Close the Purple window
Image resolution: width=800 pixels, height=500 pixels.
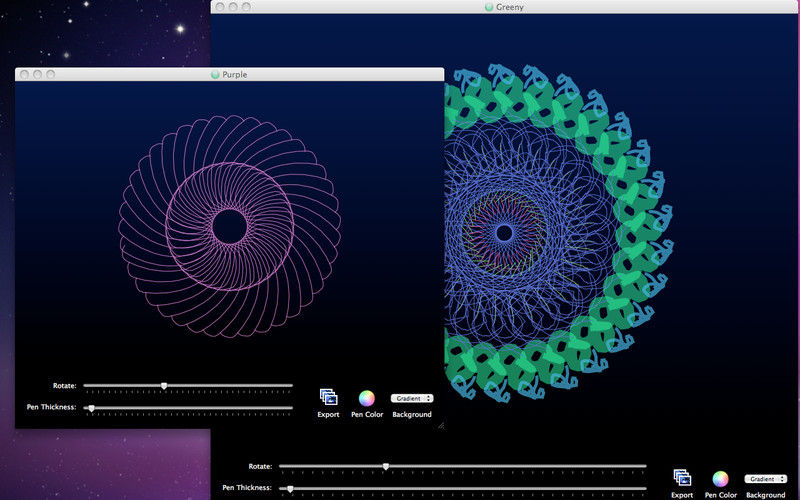[24, 74]
